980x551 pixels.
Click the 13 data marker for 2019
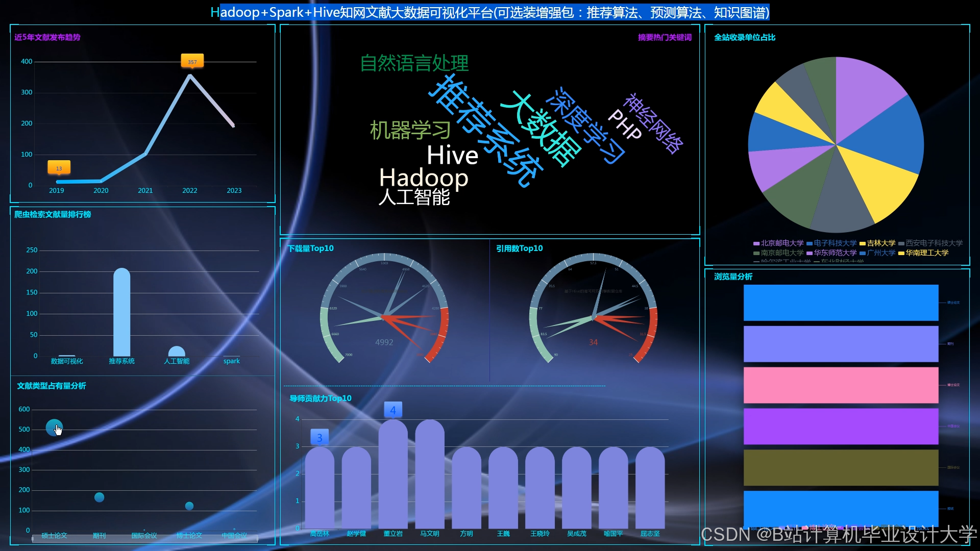(x=59, y=168)
